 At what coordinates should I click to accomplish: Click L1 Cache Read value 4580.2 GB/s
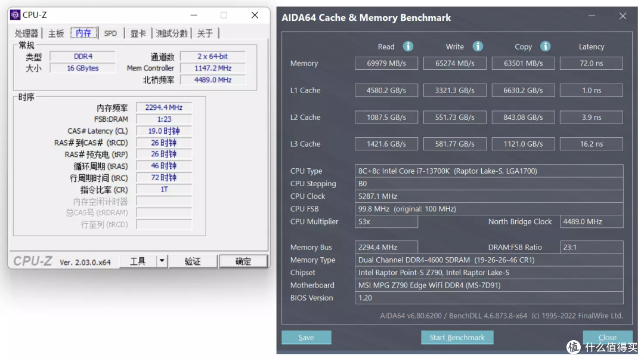386,90
